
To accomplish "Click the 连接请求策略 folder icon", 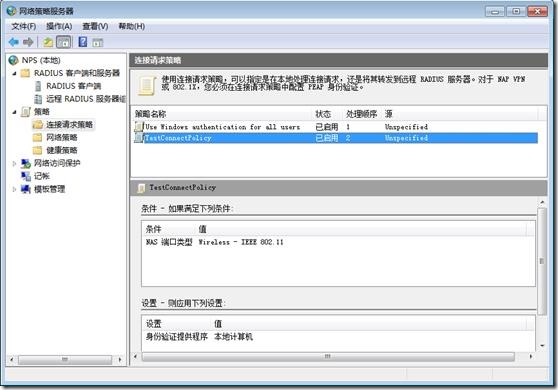I will (x=38, y=125).
